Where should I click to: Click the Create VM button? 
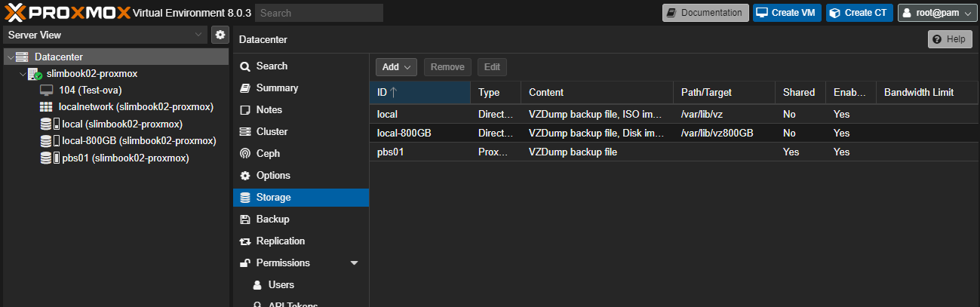click(x=787, y=13)
